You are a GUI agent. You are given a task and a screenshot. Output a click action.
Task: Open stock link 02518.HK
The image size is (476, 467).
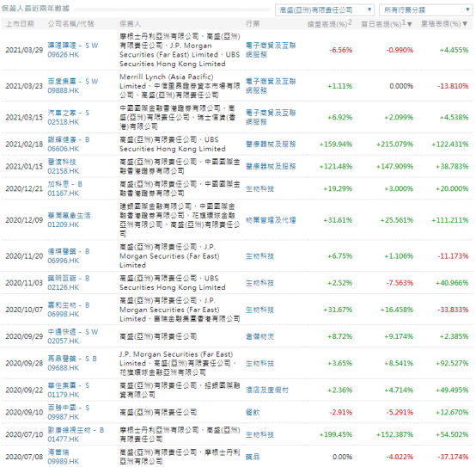coord(63,122)
